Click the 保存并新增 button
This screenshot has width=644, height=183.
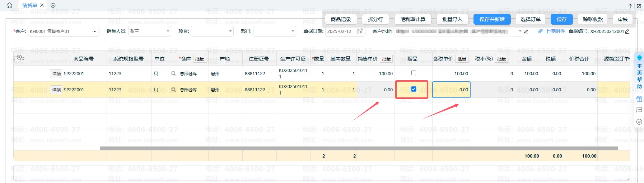[492, 19]
